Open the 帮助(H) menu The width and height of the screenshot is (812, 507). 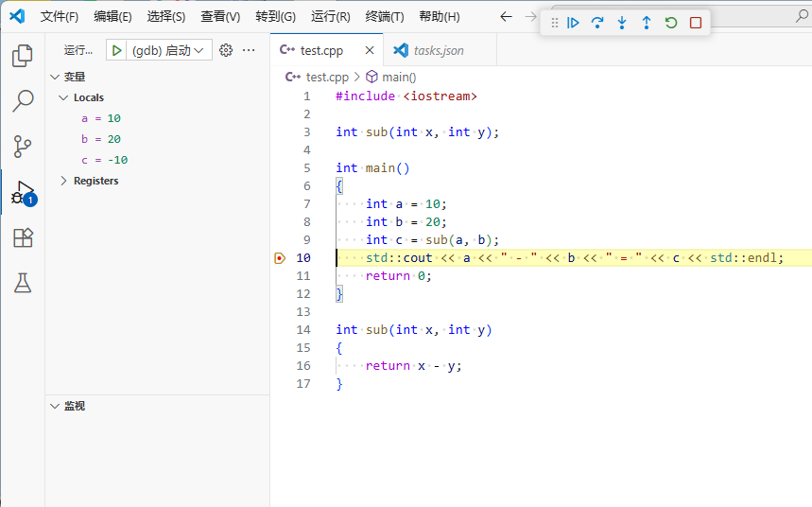click(440, 17)
